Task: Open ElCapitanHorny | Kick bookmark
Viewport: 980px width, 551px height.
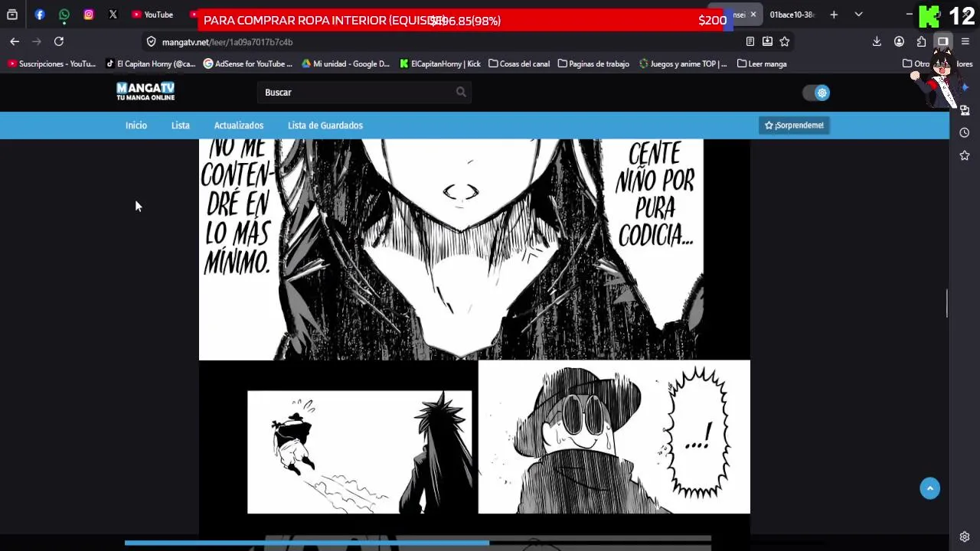Action: click(439, 64)
